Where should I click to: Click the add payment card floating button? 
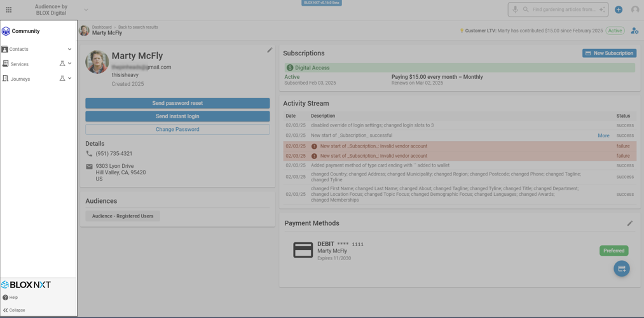click(622, 268)
